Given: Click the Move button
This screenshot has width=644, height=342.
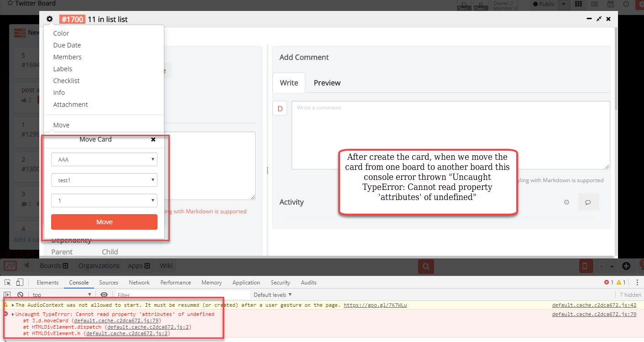Looking at the screenshot, I should click(104, 222).
